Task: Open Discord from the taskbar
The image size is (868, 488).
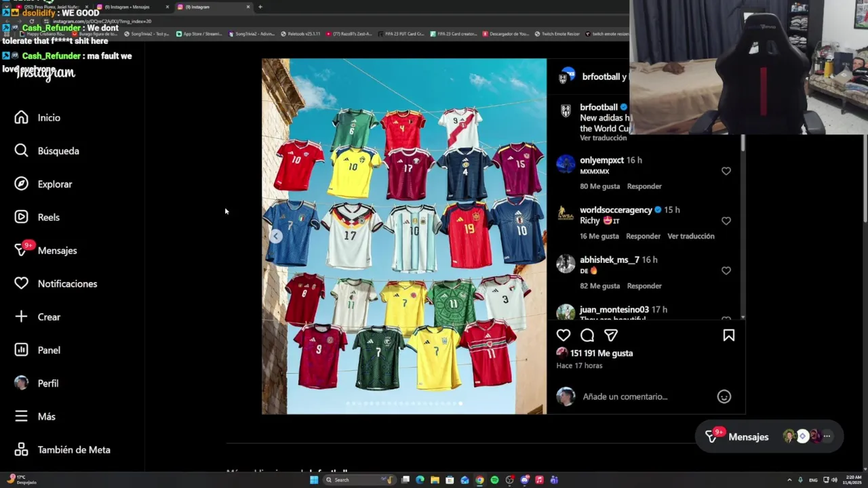Action: click(524, 480)
